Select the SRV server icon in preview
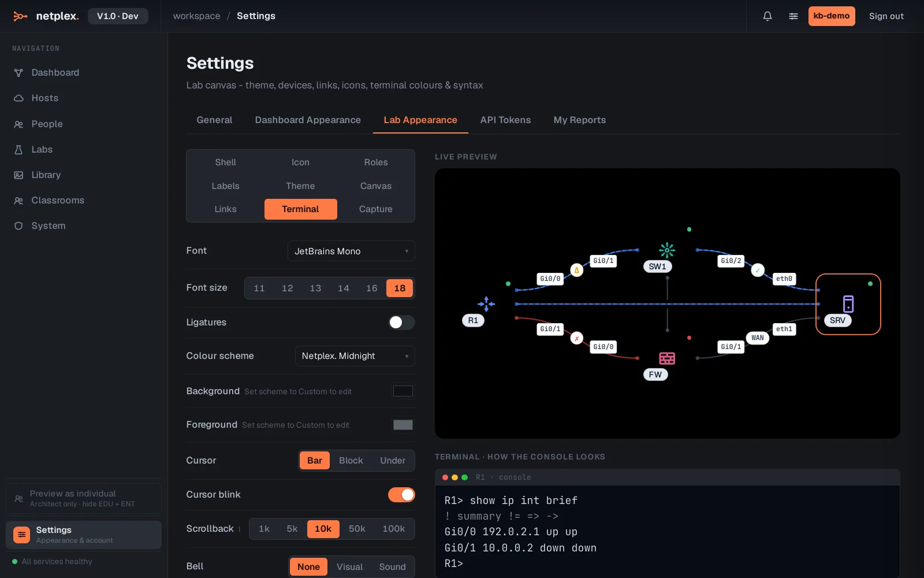 pos(848,304)
